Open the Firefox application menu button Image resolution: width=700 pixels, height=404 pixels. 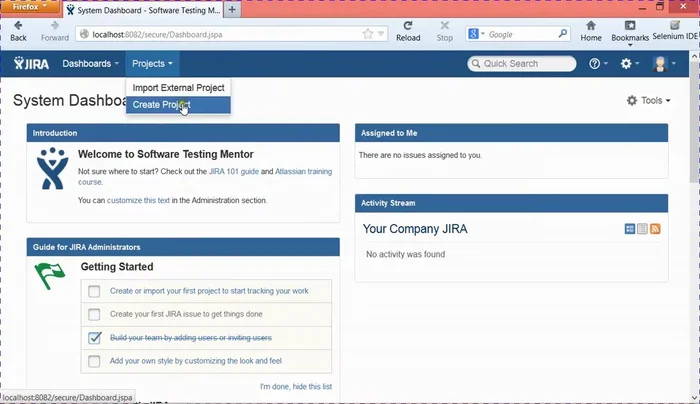point(30,6)
